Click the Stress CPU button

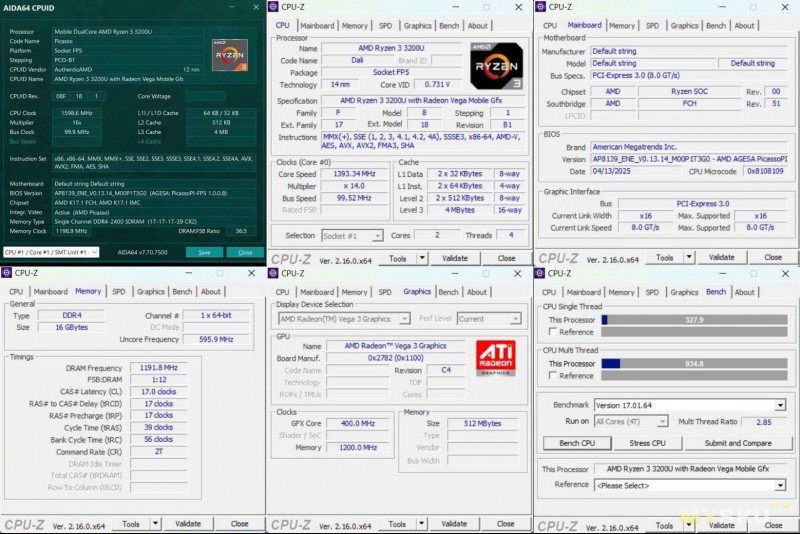coord(647,443)
